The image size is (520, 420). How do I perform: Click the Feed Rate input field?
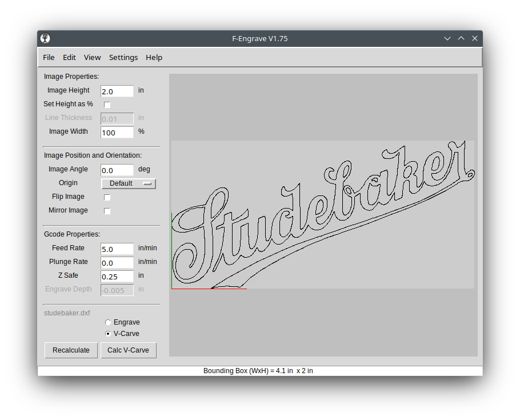117,249
